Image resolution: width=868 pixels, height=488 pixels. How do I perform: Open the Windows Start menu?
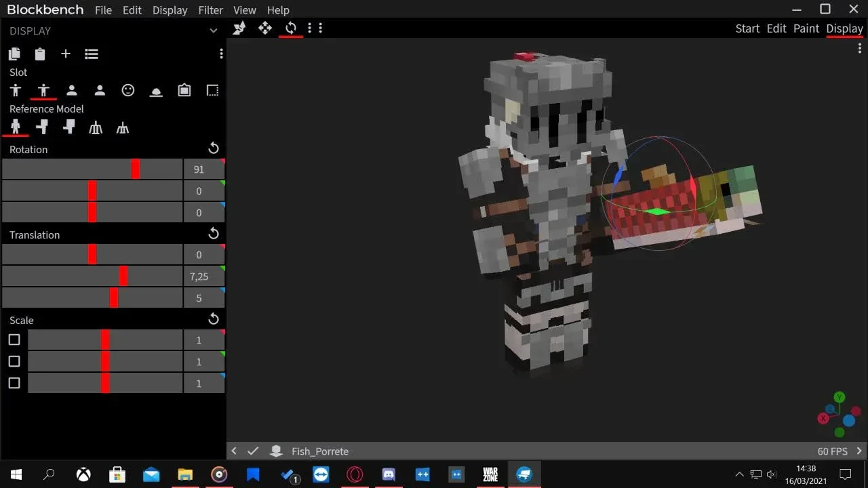16,474
